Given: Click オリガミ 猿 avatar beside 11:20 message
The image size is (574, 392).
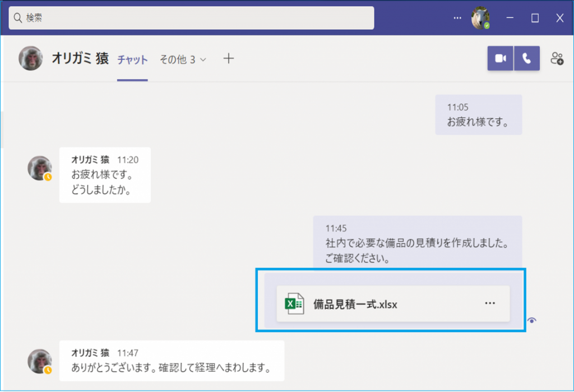Looking at the screenshot, I should tap(39, 168).
